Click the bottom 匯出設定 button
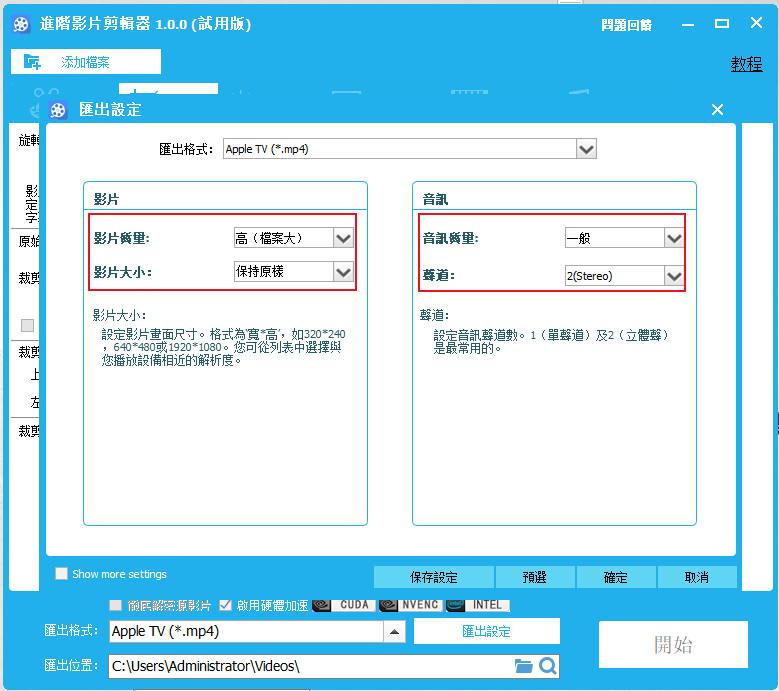Image resolution: width=779 pixels, height=691 pixels. [486, 631]
